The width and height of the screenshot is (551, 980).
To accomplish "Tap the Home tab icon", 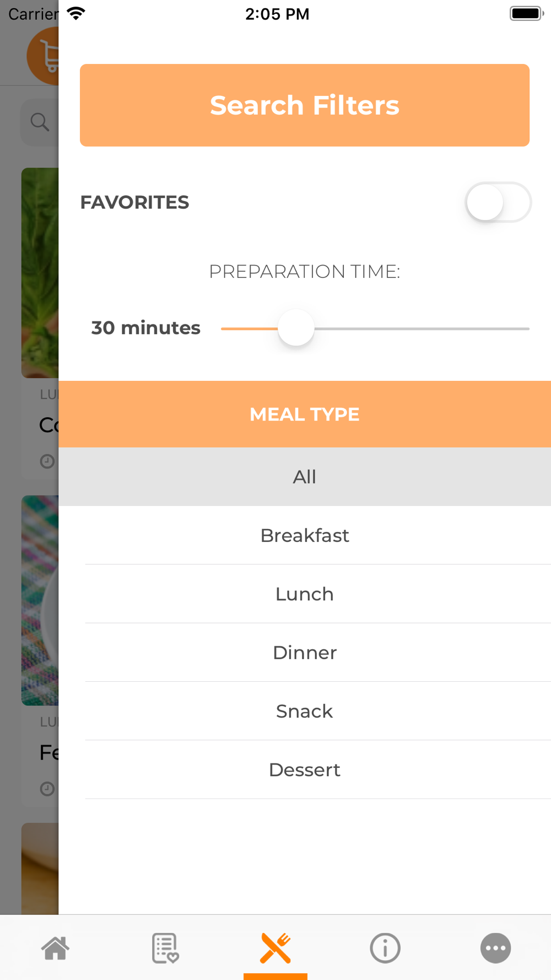I will (55, 948).
